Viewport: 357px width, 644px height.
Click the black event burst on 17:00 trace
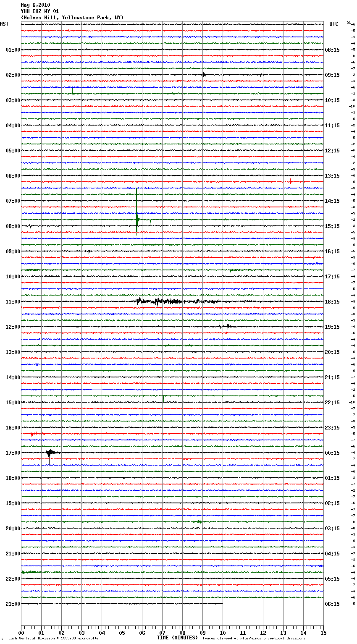click(50, 453)
